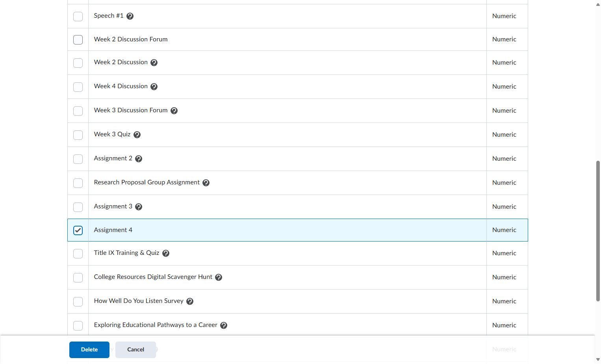Viewport: 601px width, 364px height.
Task: Click help icon next to Assignment 2
Action: point(139,159)
